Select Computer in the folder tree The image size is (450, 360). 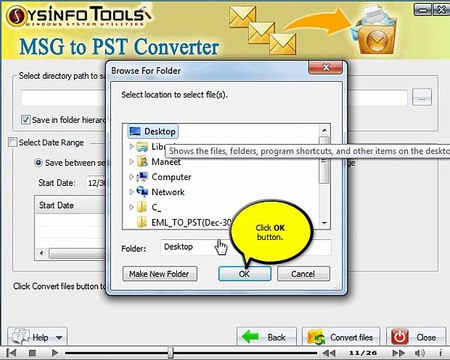[x=171, y=177]
